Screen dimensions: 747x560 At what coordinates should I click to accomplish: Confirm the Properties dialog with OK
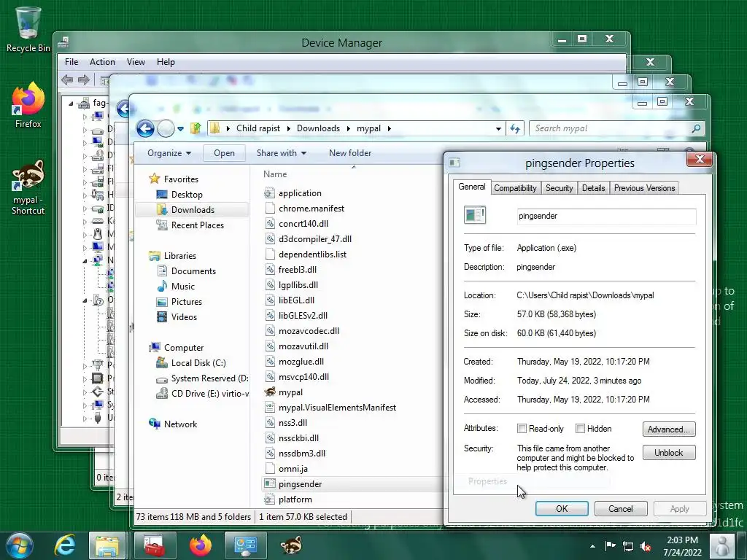tap(562, 508)
